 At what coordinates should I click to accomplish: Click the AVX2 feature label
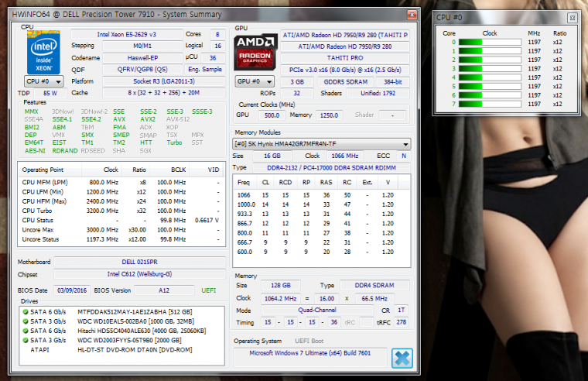(x=148, y=119)
